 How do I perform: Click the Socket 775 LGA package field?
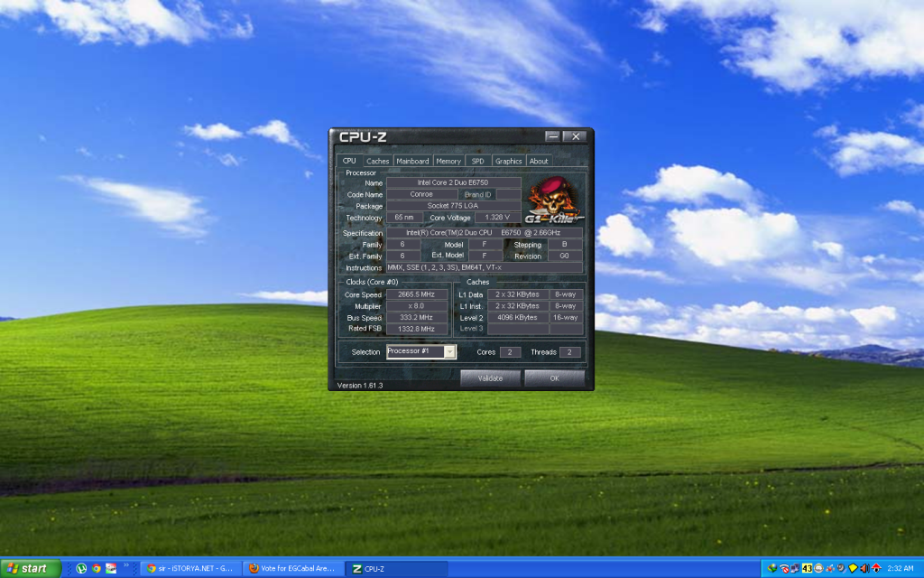pos(453,206)
